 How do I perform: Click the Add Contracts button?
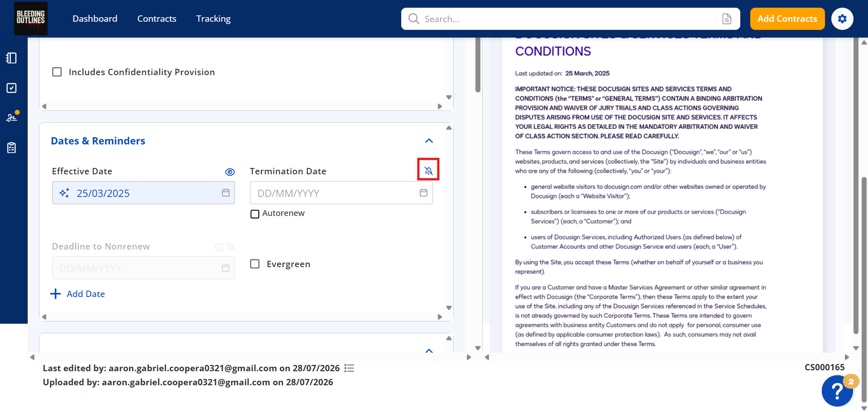click(x=787, y=19)
